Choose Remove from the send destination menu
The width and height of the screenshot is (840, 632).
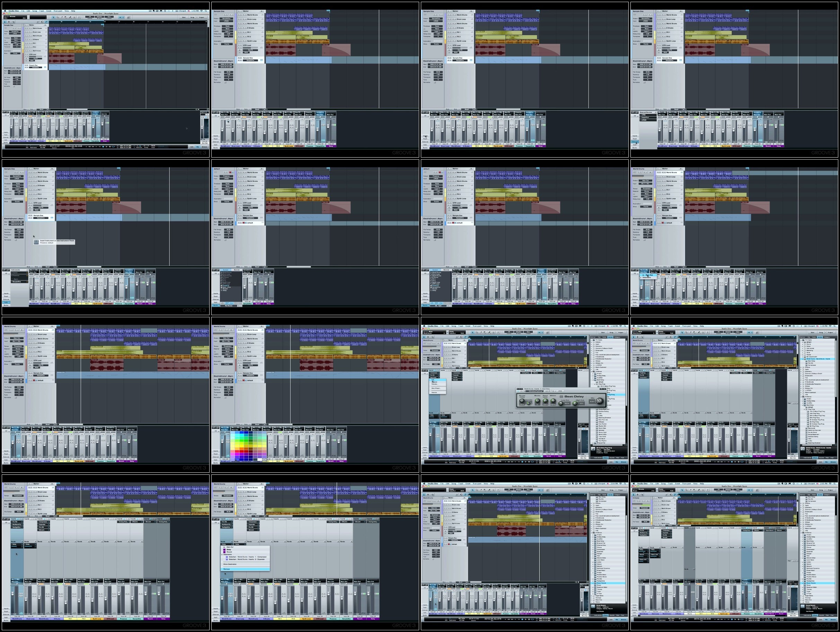pyautogui.click(x=227, y=569)
